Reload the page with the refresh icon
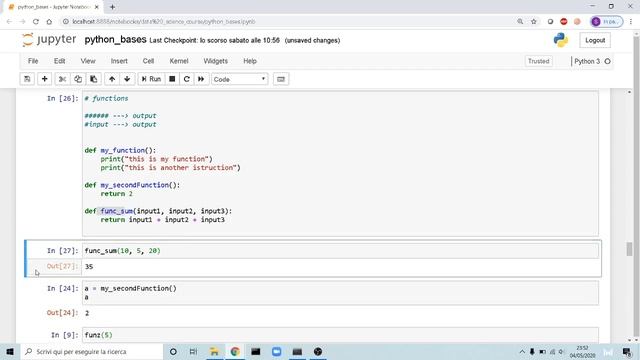The image size is (640, 360). [x=36, y=22]
